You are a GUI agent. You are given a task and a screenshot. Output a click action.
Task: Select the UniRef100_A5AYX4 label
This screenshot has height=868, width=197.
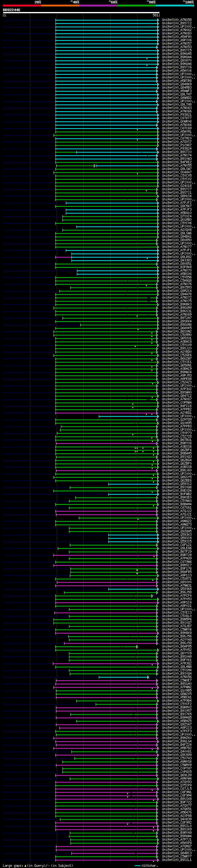click(177, 71)
